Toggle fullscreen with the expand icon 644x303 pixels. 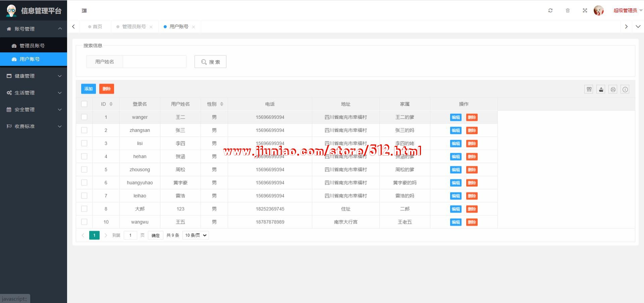pyautogui.click(x=585, y=10)
